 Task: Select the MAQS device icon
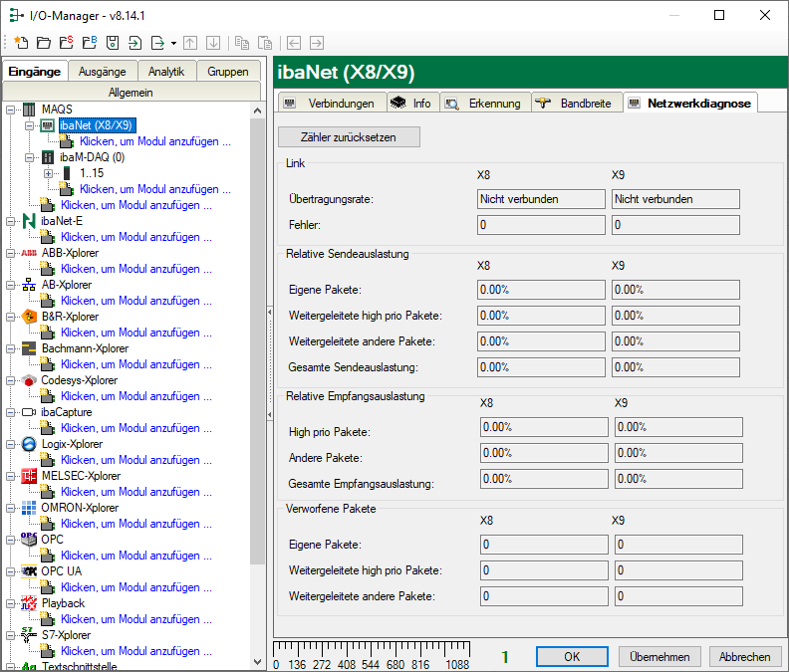(x=29, y=110)
